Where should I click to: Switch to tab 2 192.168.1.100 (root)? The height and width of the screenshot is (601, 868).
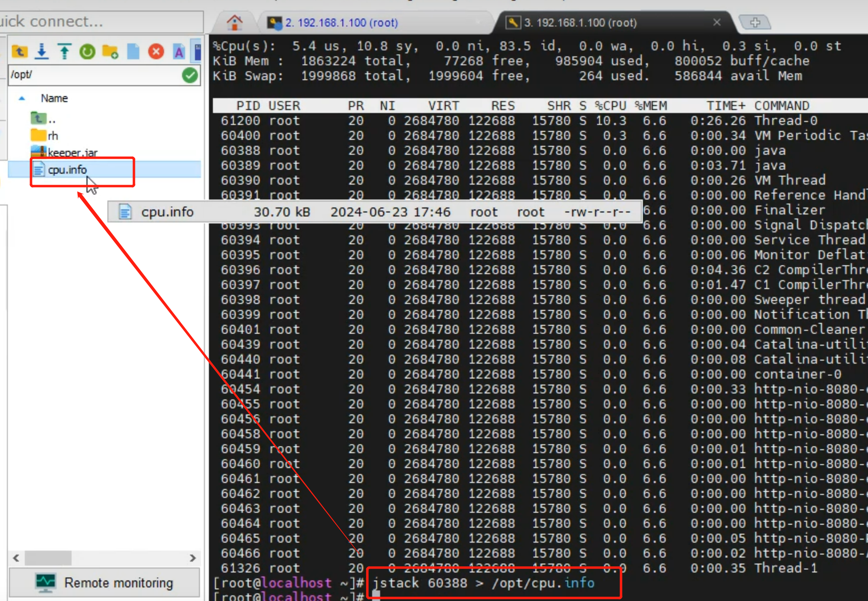340,23
